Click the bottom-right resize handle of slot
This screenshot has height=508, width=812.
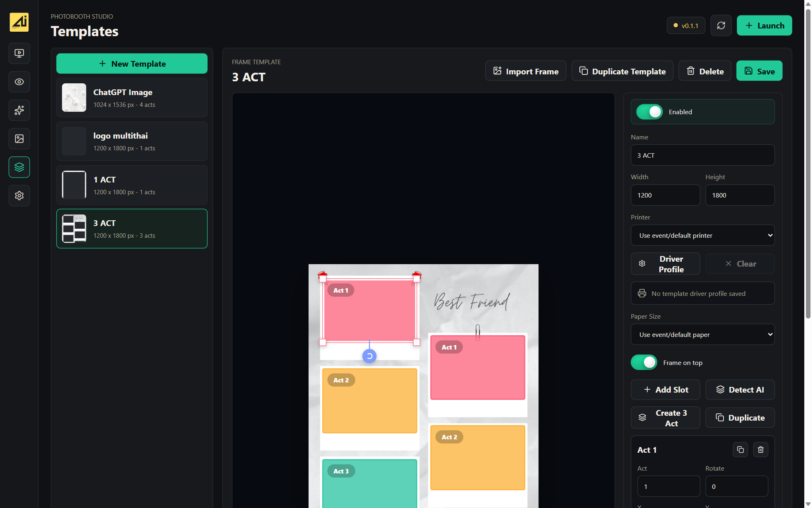[417, 343]
